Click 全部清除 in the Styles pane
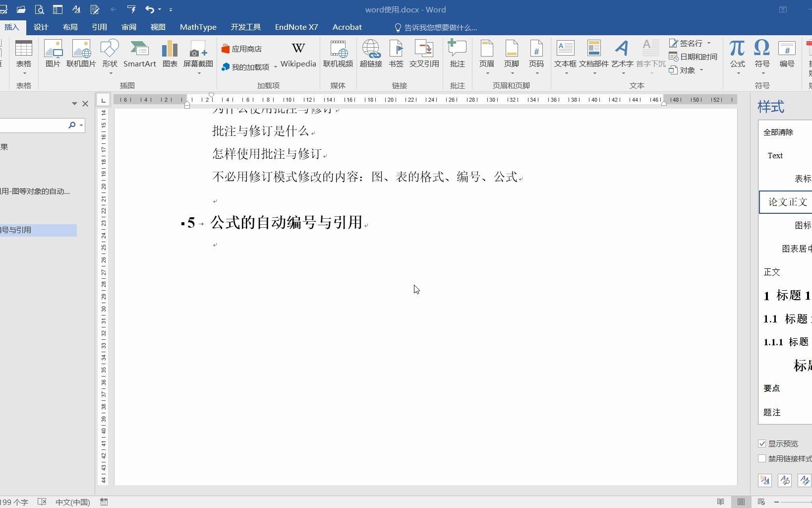The width and height of the screenshot is (812, 508). click(778, 131)
